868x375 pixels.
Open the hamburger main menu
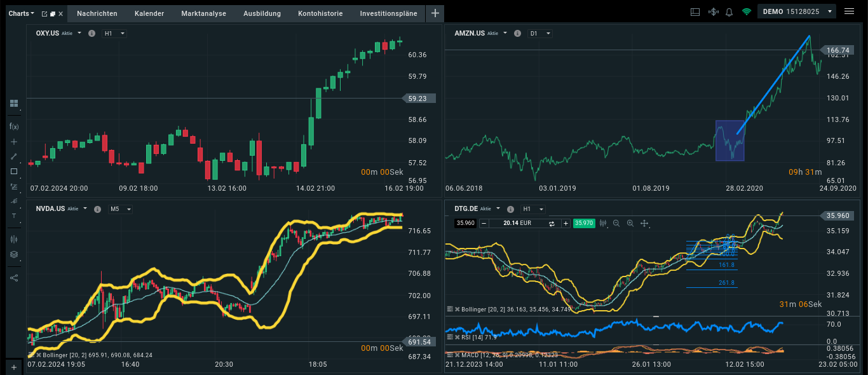(849, 11)
